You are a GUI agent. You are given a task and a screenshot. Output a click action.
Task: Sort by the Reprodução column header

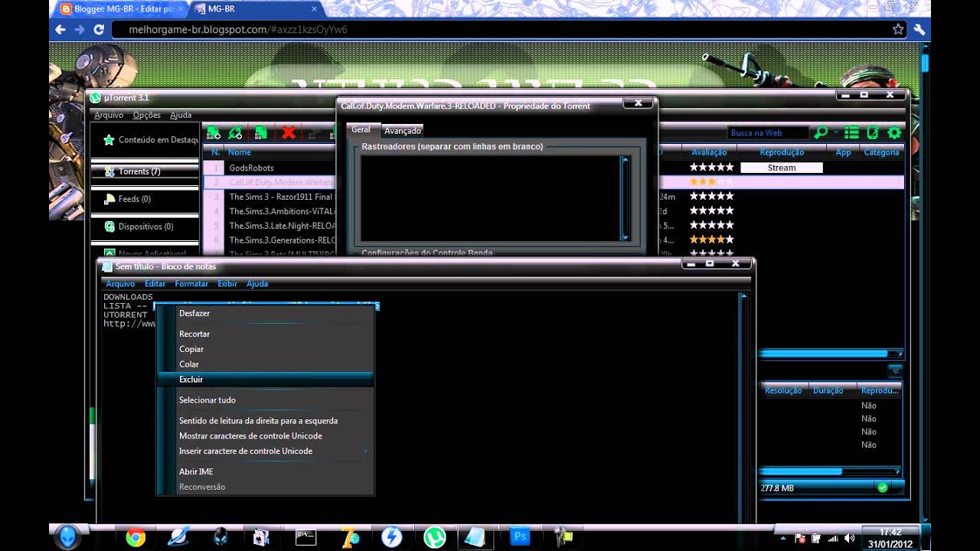(x=782, y=152)
